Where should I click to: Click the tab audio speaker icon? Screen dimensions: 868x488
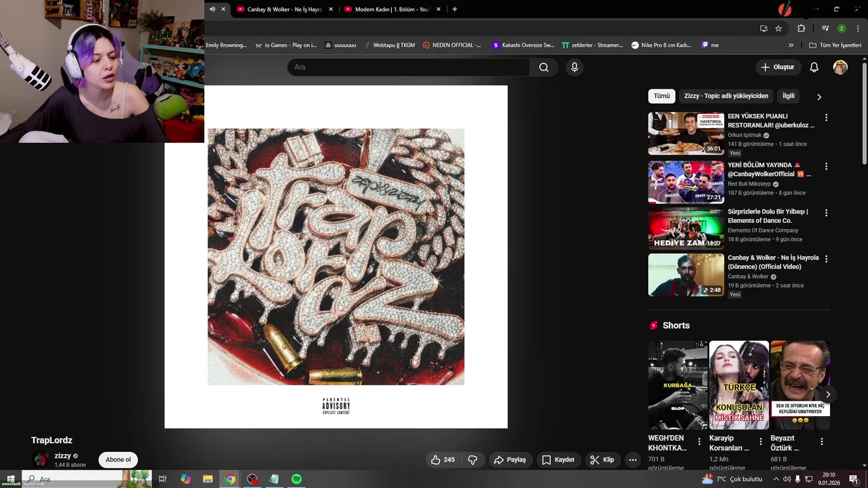[212, 9]
